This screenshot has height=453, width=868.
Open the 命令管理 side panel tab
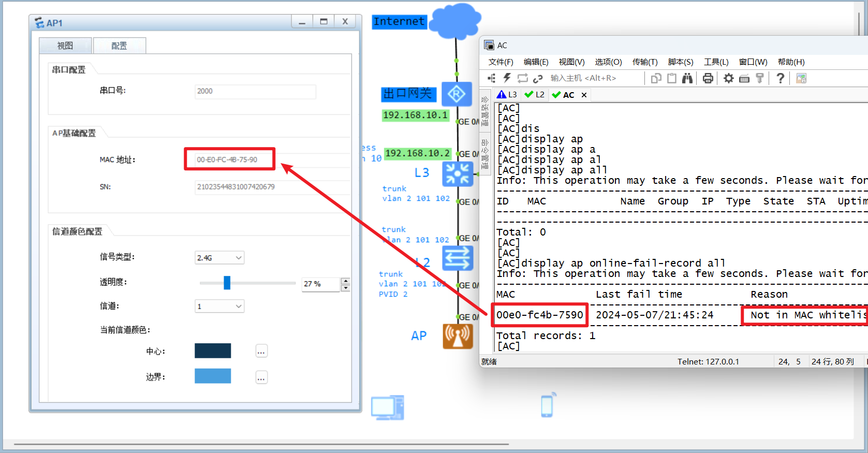point(485,154)
